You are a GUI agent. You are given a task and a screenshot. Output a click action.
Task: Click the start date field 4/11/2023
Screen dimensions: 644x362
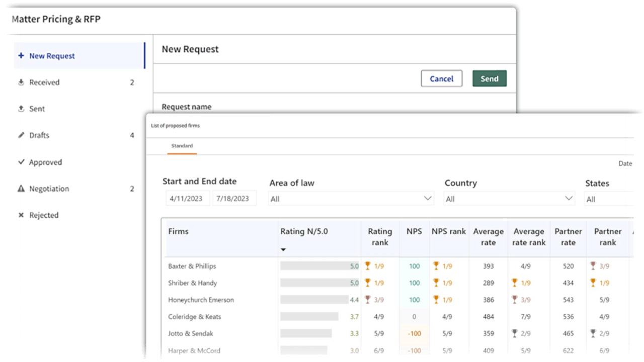(x=186, y=199)
